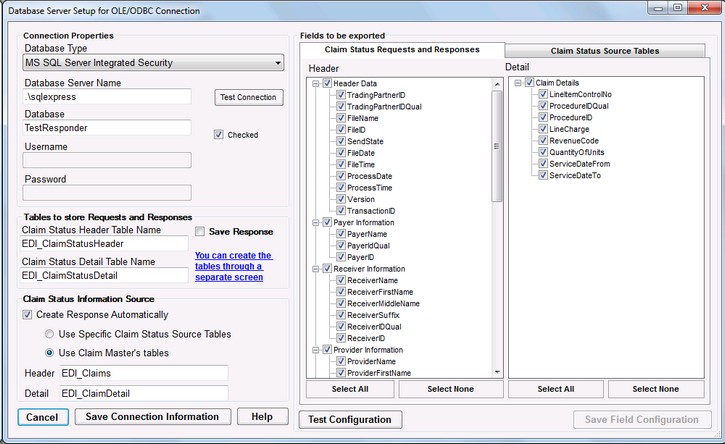This screenshot has width=725, height=444.
Task: Open the Database Type dropdown
Action: click(152, 64)
